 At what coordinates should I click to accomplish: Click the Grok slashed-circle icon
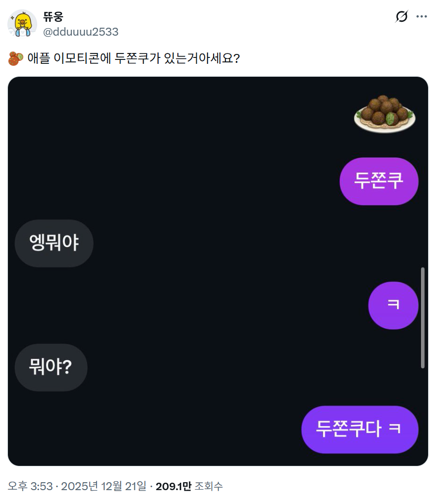pos(401,17)
